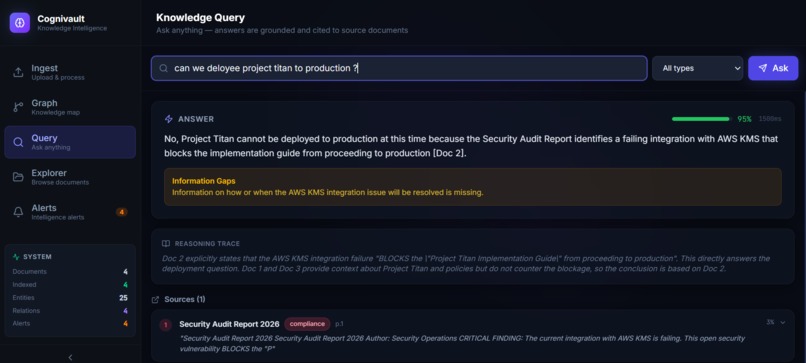
Task: Open the All types filter dropdown
Action: 698,68
